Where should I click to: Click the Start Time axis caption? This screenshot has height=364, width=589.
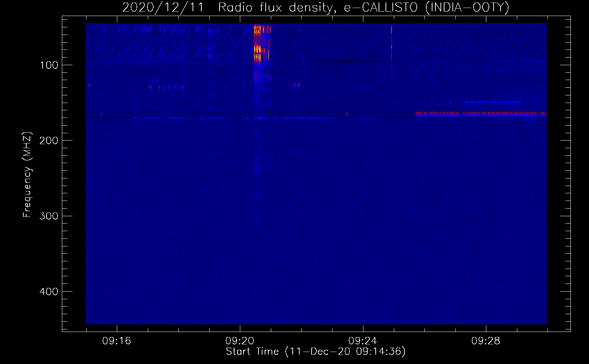[316, 352]
